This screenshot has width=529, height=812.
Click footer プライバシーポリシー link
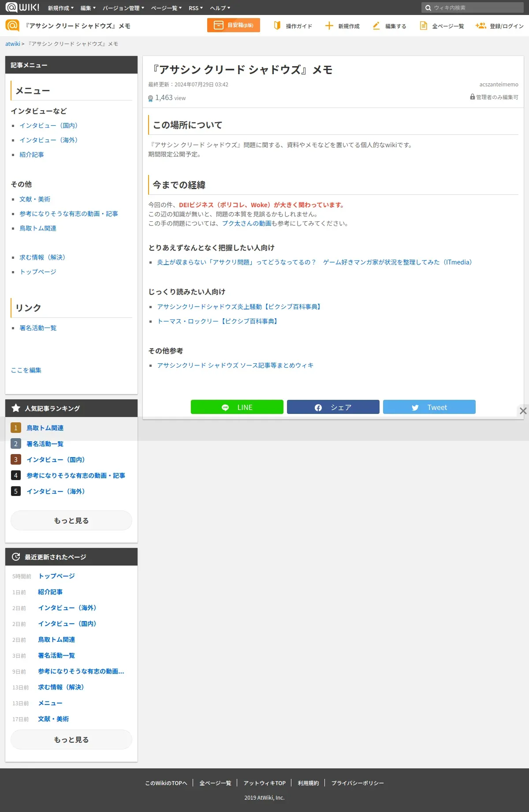358,783
